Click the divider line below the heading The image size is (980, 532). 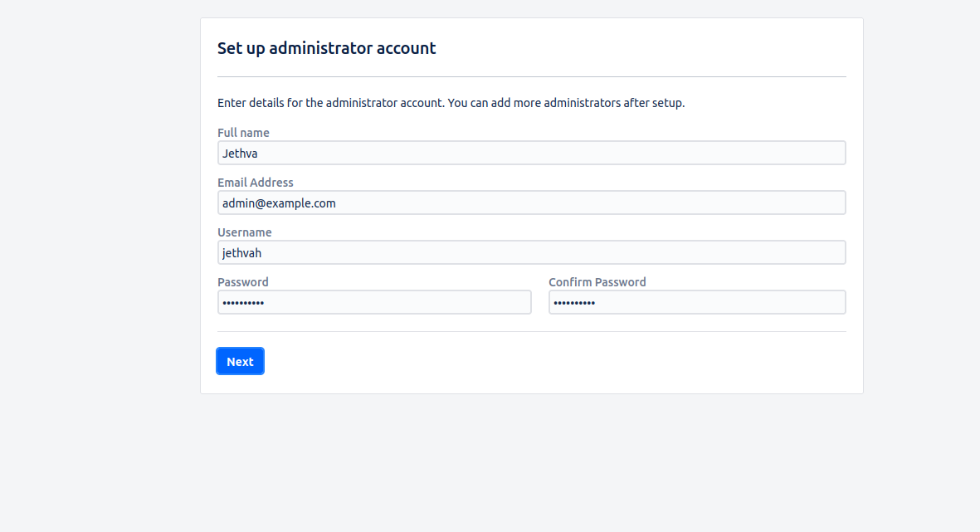pyautogui.click(x=531, y=76)
